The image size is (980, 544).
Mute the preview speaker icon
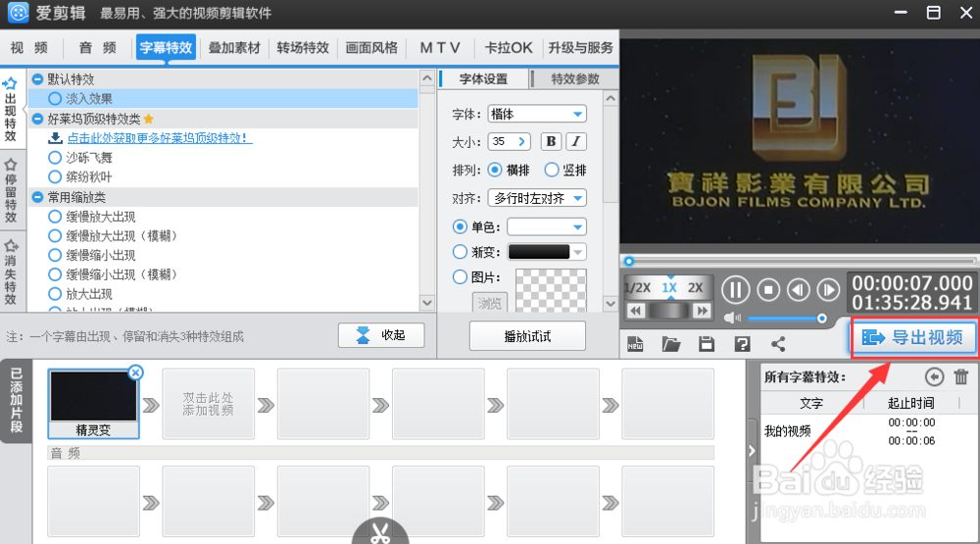[732, 319]
